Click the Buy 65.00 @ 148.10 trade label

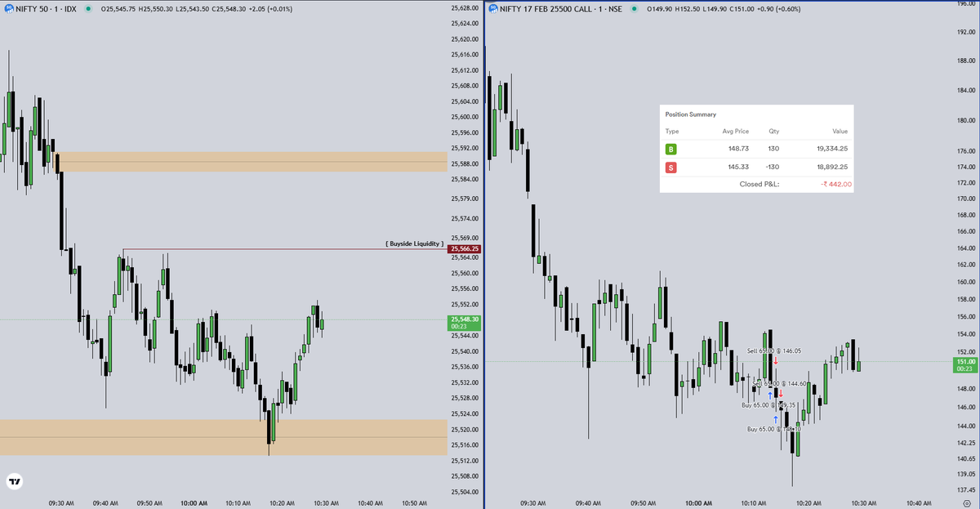[x=774, y=429]
